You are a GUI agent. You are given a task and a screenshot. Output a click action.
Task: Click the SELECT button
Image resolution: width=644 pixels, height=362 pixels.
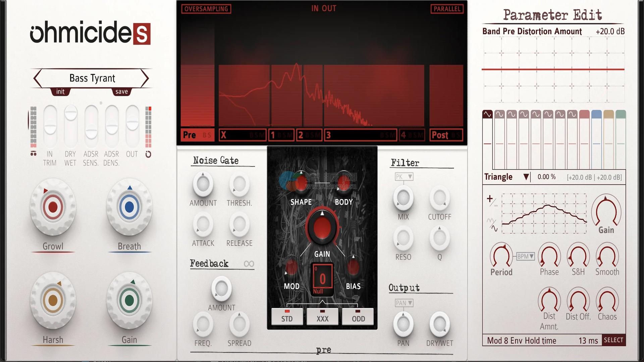613,340
